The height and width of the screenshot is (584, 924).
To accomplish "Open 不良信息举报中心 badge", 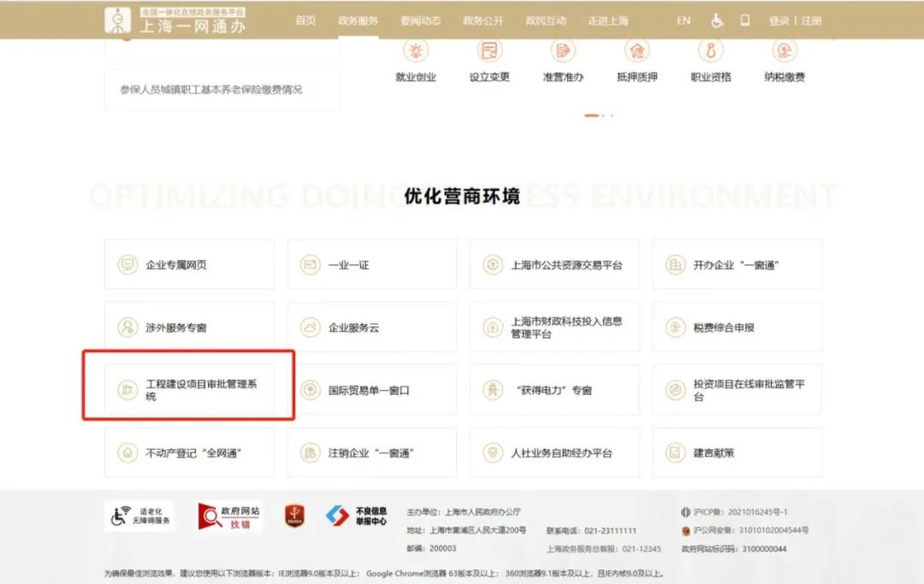I will 357,516.
